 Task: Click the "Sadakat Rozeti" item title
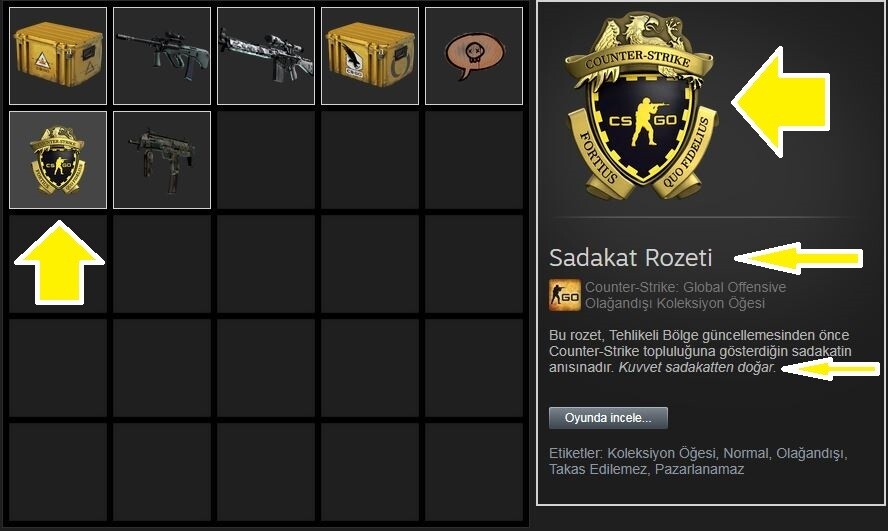[630, 258]
